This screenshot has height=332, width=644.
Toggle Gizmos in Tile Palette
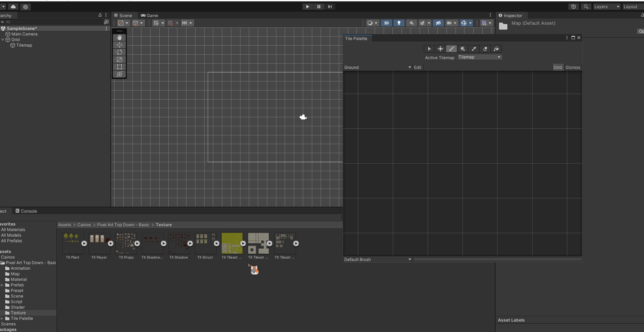tap(573, 68)
